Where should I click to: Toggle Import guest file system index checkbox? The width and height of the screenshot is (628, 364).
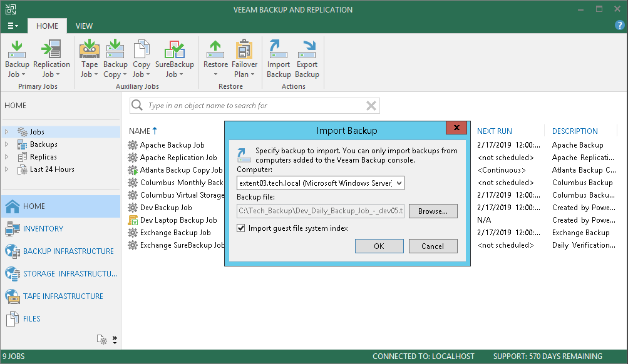coord(240,228)
